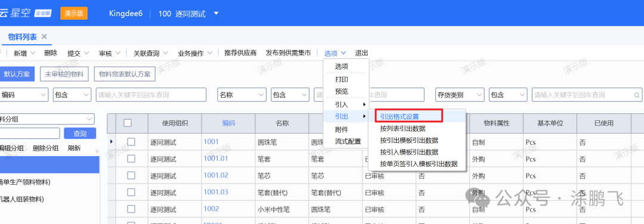Select 按引出模板引出数据 option
Screen dimensions: 644x224
coord(408,141)
